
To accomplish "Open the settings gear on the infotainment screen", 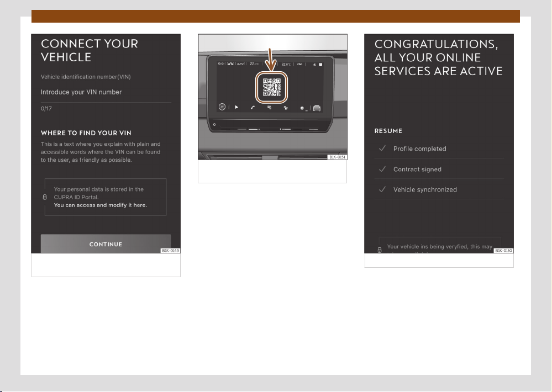I will (302, 108).
